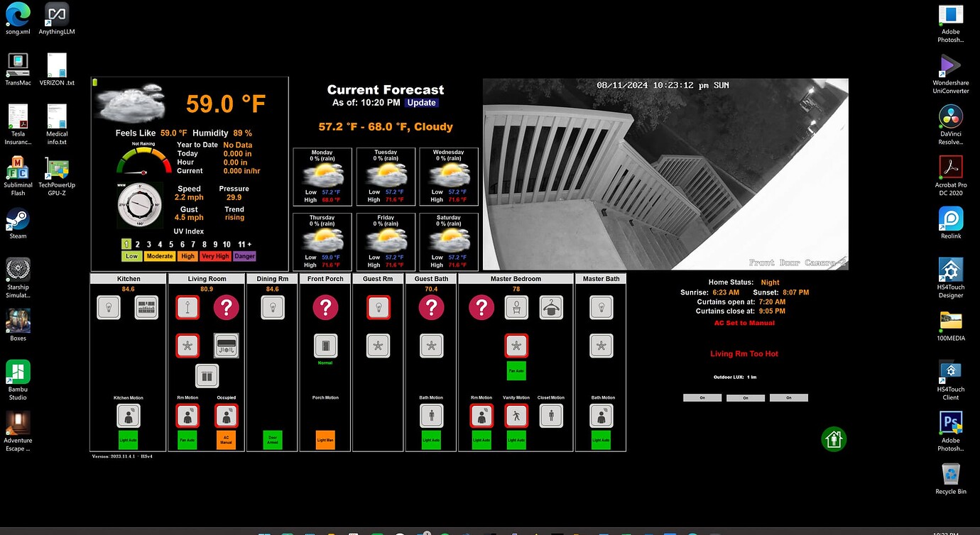
Task: Toggle the Dining Rm Door Armed indicator
Action: pos(273,440)
